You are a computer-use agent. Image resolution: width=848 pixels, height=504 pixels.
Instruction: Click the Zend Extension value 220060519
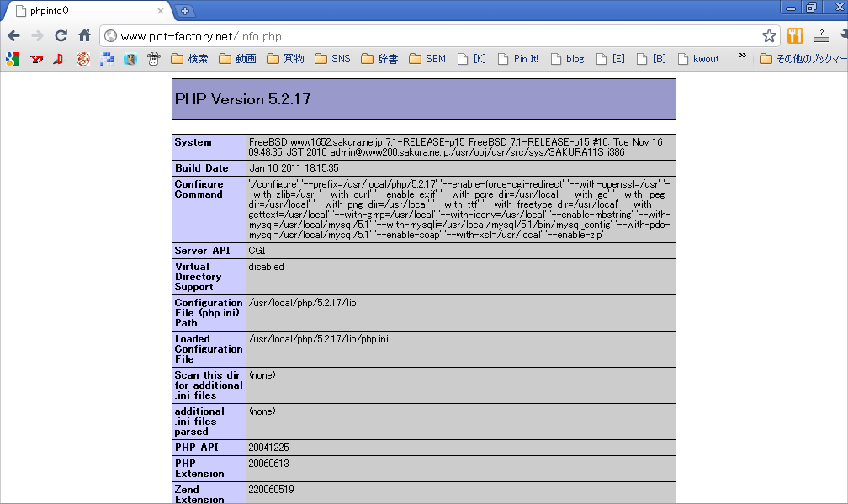point(271,490)
